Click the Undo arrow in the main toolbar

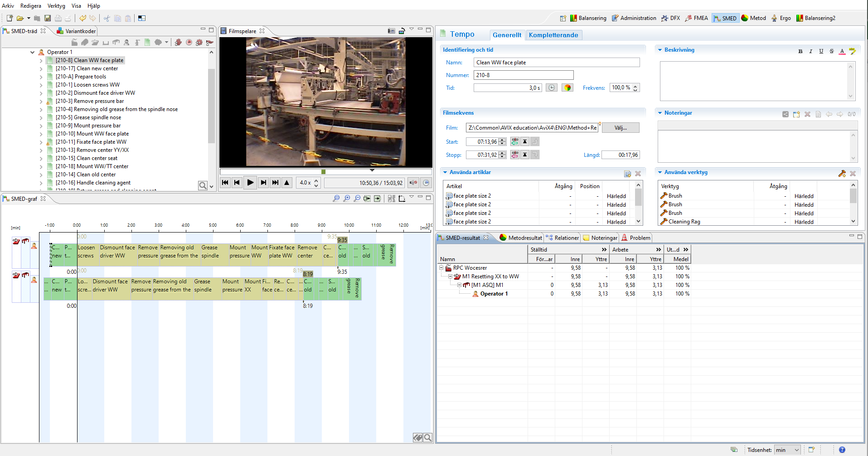(82, 18)
